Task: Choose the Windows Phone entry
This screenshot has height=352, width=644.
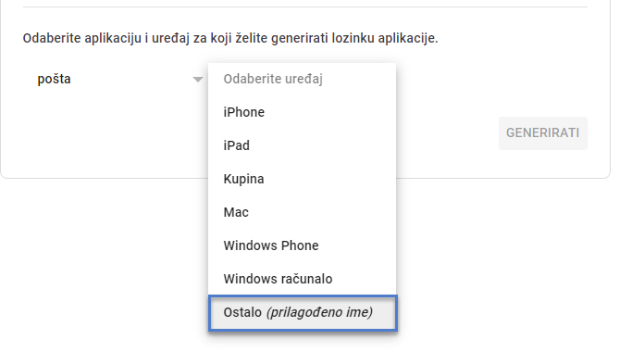Action: click(303, 245)
